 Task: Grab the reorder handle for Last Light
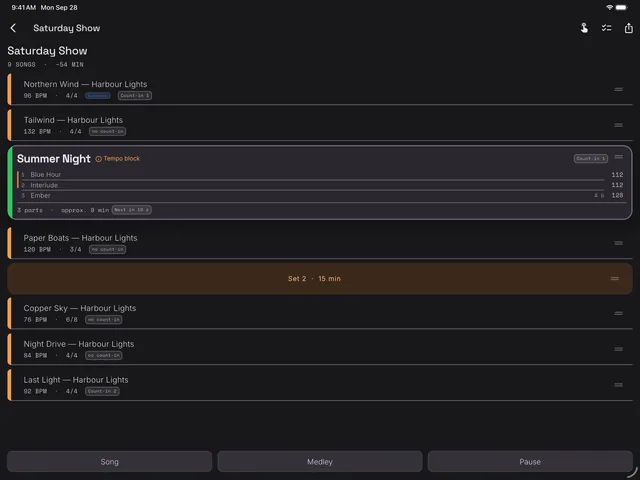tap(618, 385)
